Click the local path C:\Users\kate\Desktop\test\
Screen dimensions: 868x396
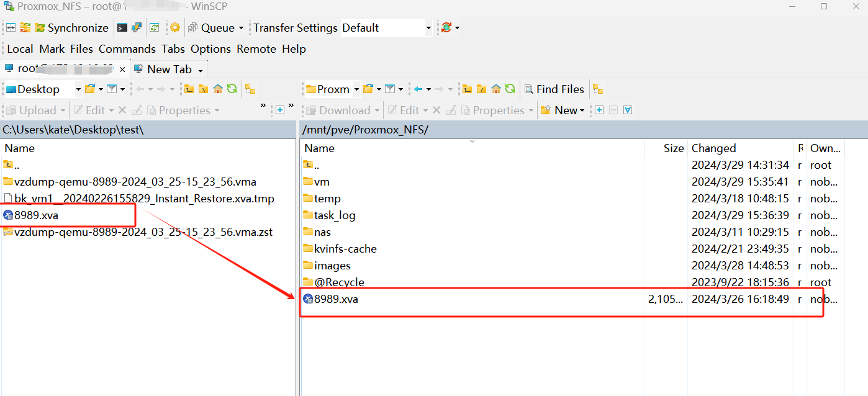pos(73,130)
